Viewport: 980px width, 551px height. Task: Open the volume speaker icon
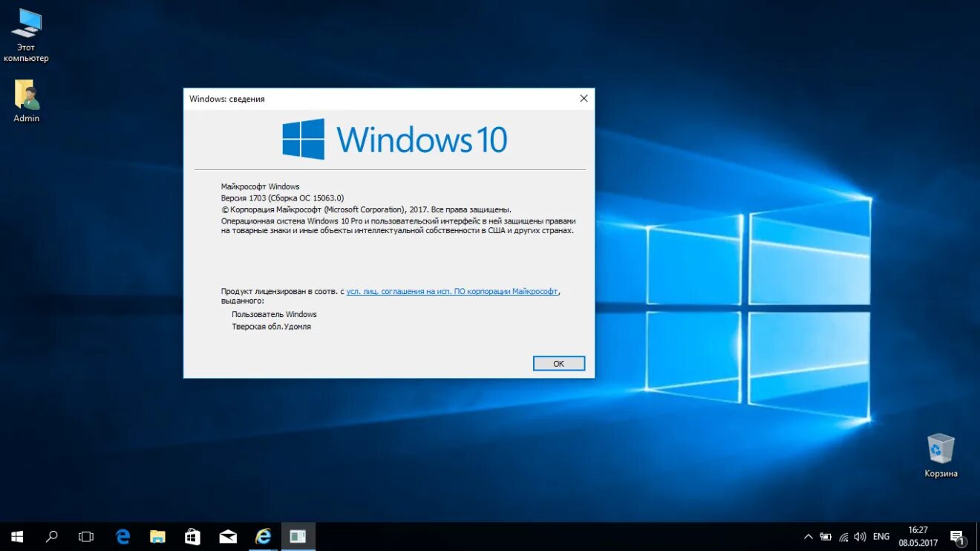[x=860, y=536]
